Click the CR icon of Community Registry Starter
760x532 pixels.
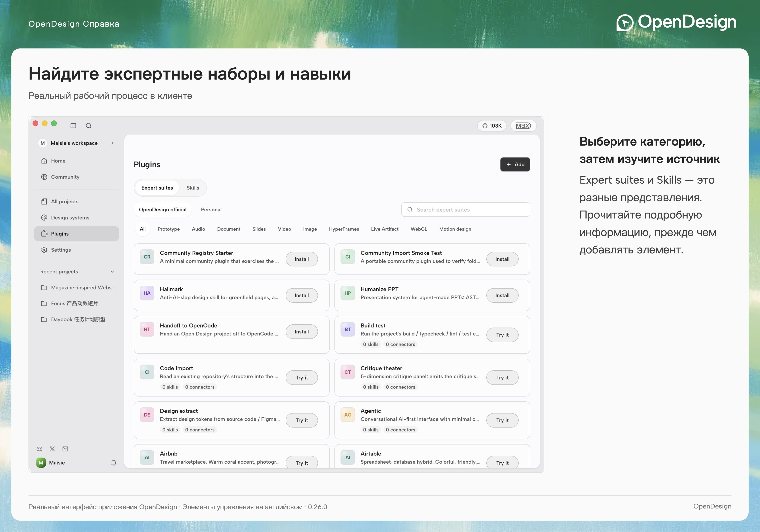pyautogui.click(x=147, y=257)
